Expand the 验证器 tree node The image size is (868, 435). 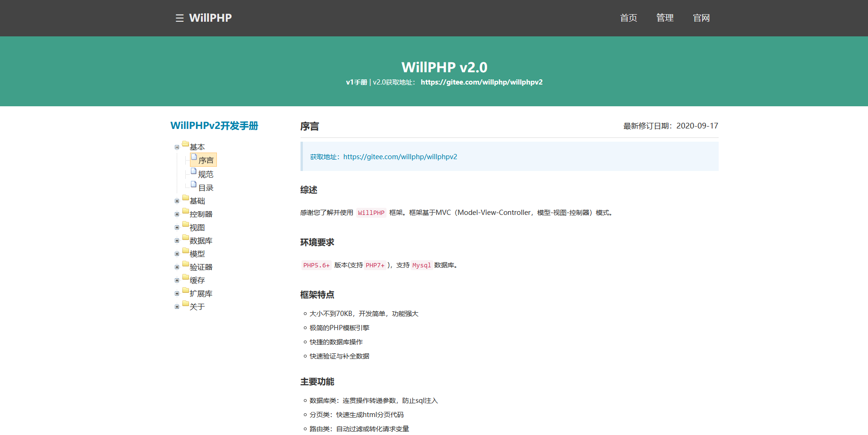(x=177, y=267)
